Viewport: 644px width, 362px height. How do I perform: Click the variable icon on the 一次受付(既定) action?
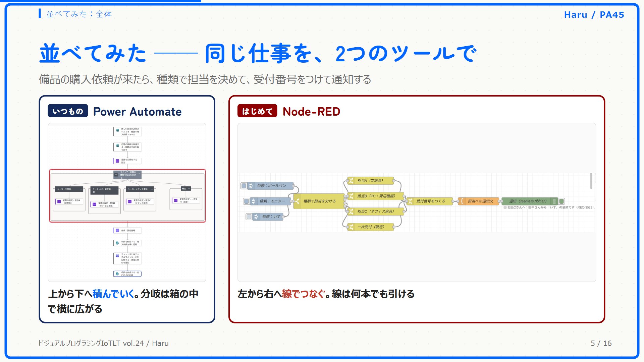(x=176, y=200)
